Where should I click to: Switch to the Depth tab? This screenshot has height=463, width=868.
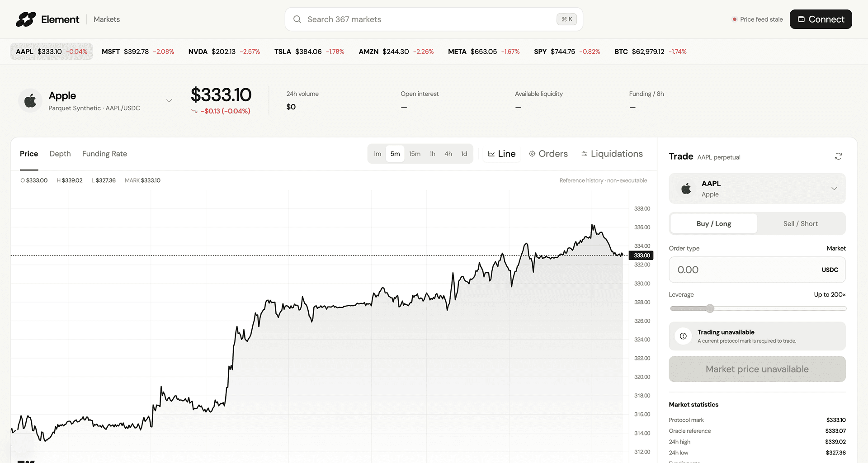pyautogui.click(x=60, y=154)
